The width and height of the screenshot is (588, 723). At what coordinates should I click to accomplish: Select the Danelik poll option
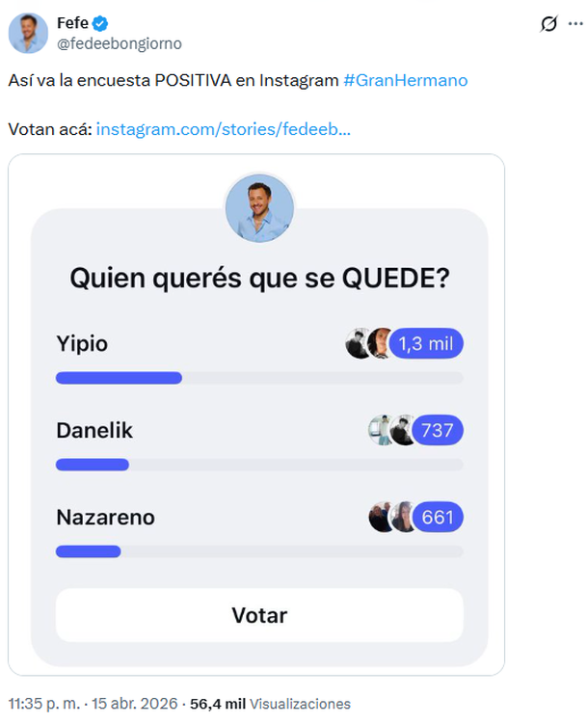94,430
